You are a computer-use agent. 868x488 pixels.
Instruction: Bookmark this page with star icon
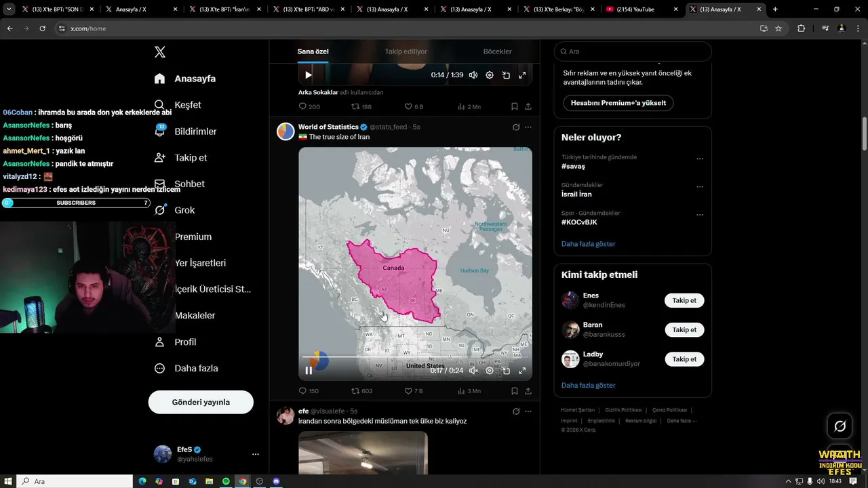[x=778, y=28]
